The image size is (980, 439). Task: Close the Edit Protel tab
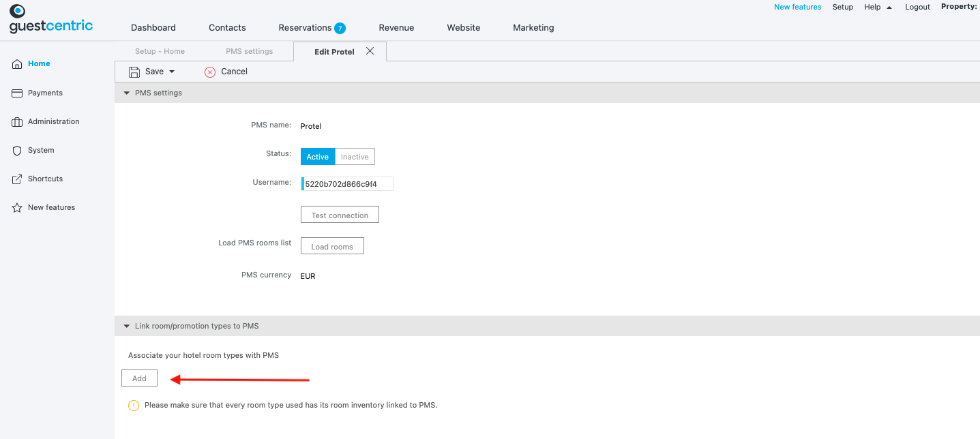coord(370,51)
